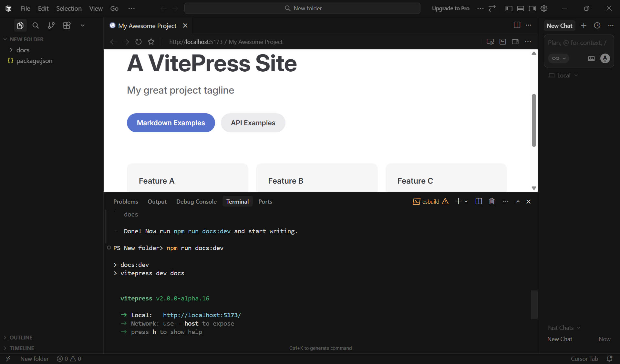The image size is (620, 364).
Task: Toggle the bottom panel visibility
Action: coord(521,8)
